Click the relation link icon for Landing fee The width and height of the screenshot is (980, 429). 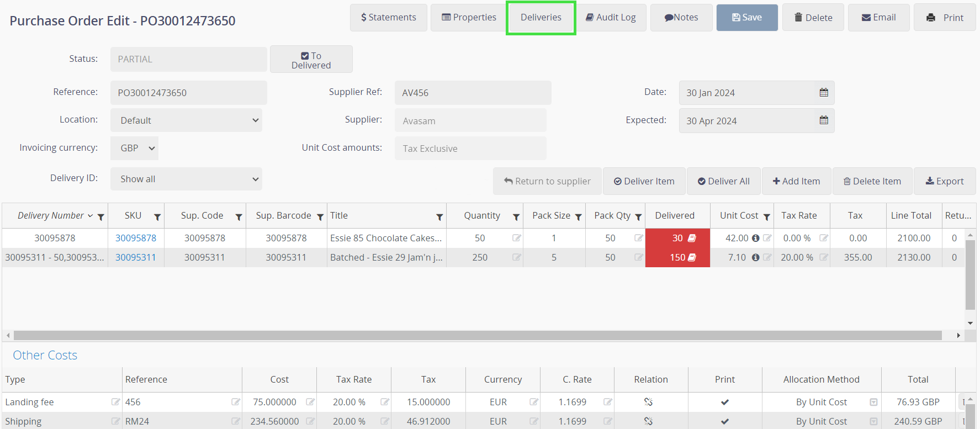(648, 402)
